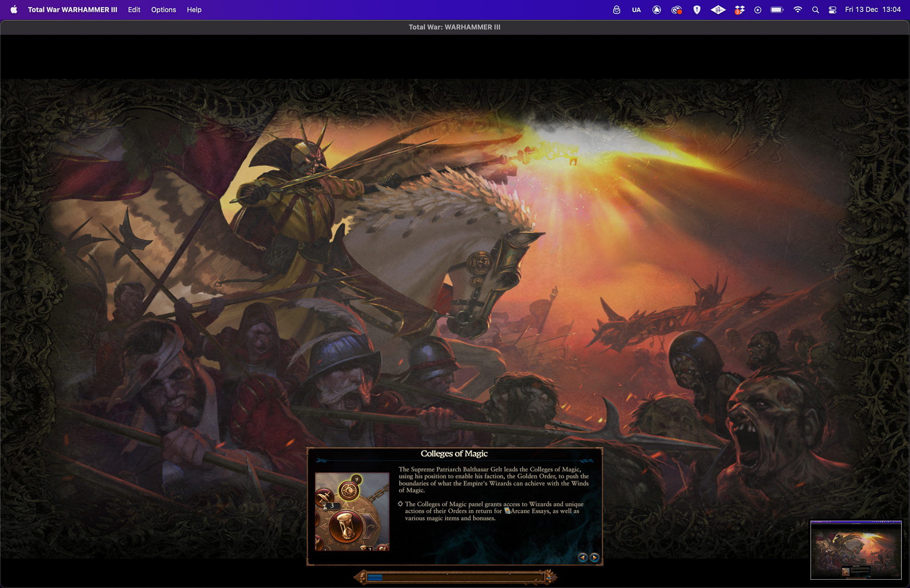Click the battery status icon

pyautogui.click(x=777, y=10)
